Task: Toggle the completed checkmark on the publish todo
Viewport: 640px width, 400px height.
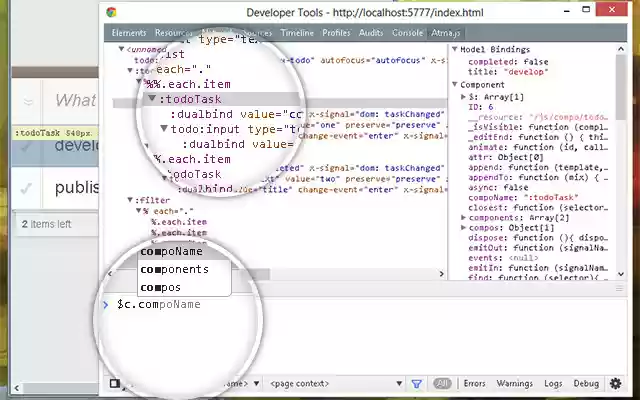Action: click(27, 188)
